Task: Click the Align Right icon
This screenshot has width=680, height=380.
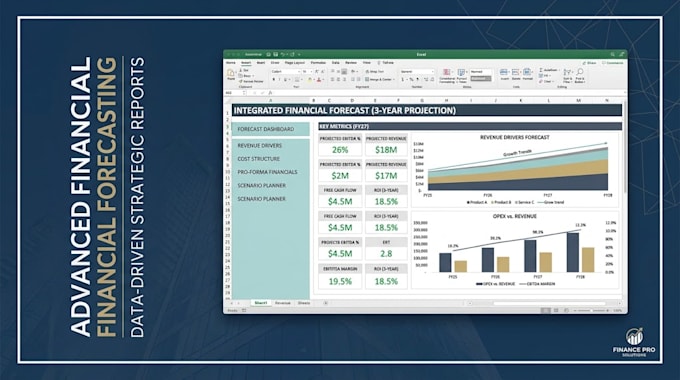Action: pyautogui.click(x=344, y=79)
